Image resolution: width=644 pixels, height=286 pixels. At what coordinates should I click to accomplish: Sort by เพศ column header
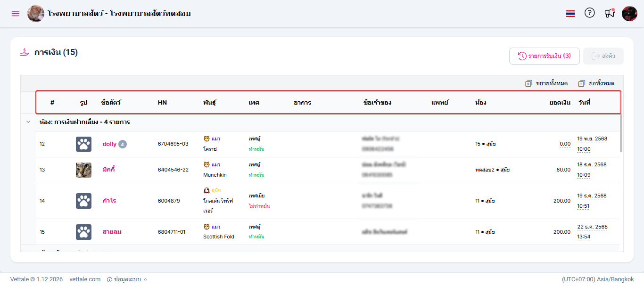click(x=254, y=103)
